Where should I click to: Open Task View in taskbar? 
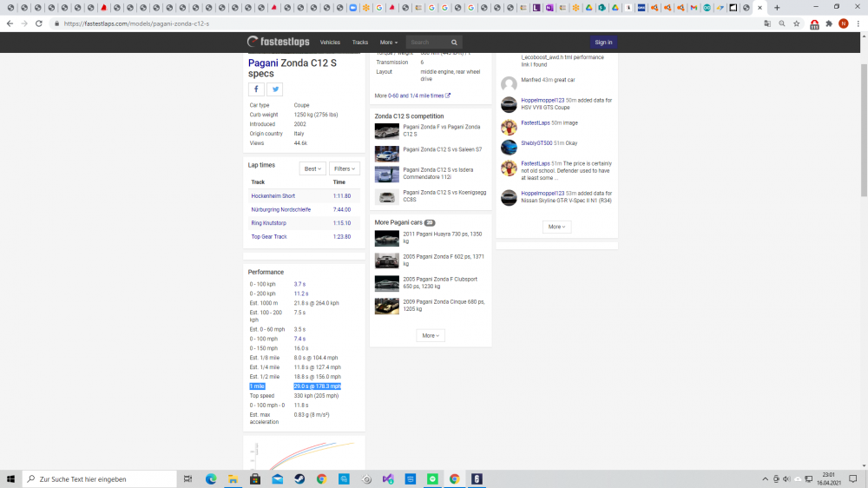click(187, 479)
